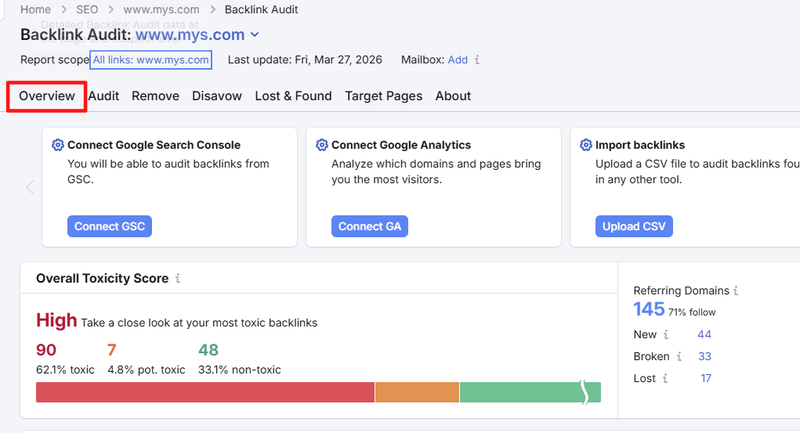Open the 44 new domains value

[x=705, y=335]
